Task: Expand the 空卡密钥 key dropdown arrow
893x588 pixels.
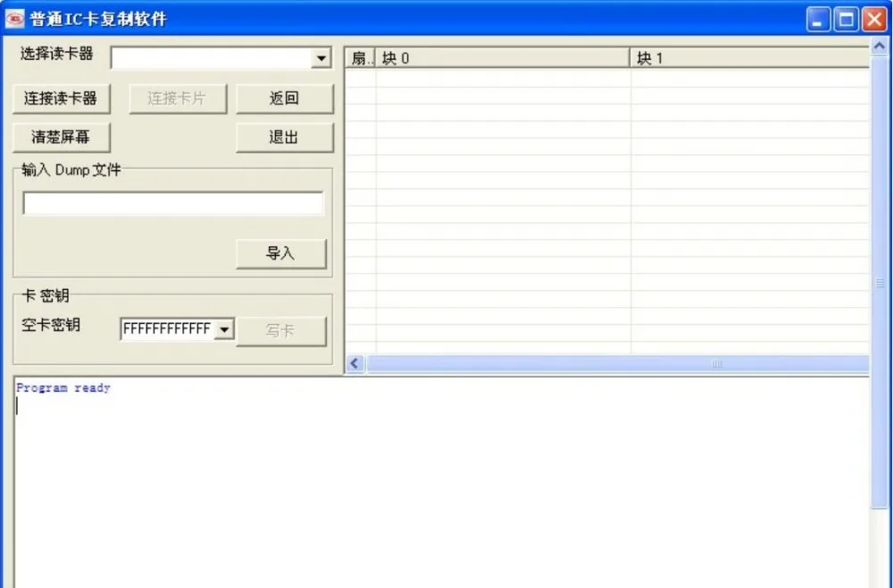Action: click(x=224, y=329)
